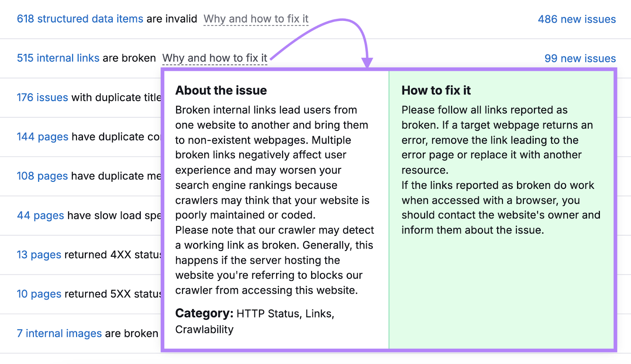Open the 618 structured data items link
This screenshot has width=631, height=364.
tap(80, 19)
